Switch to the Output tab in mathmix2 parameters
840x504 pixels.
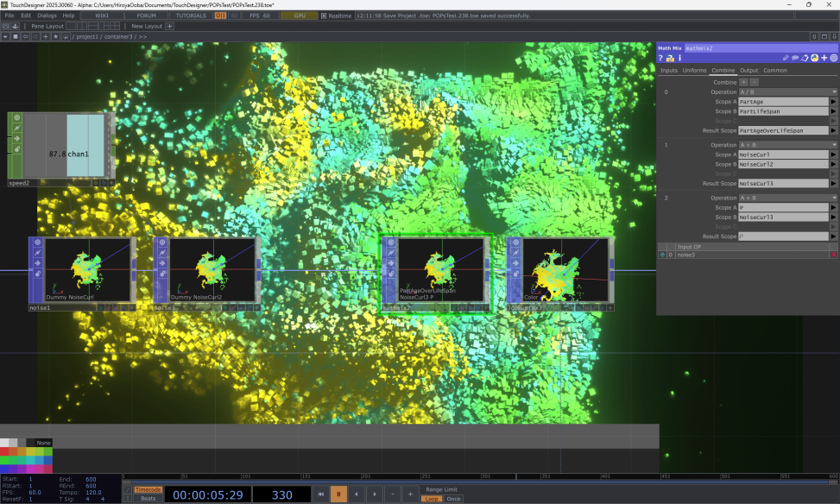coord(749,70)
